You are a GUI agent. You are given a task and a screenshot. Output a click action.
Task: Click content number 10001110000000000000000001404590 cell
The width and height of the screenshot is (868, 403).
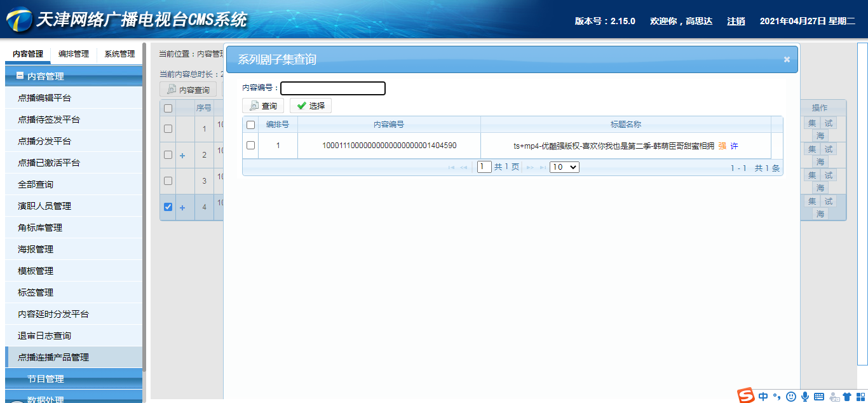pos(389,146)
